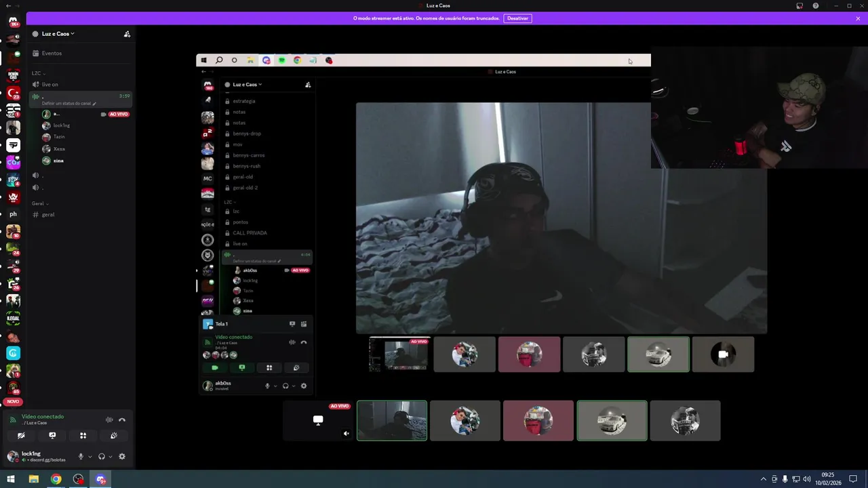
Task: Collapse the LZC channel category
Action: pyautogui.click(x=39, y=73)
